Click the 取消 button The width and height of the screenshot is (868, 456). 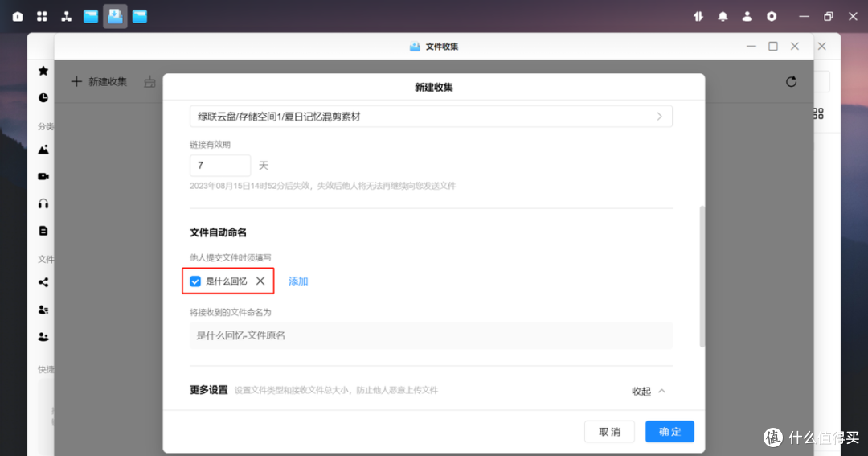(x=609, y=432)
